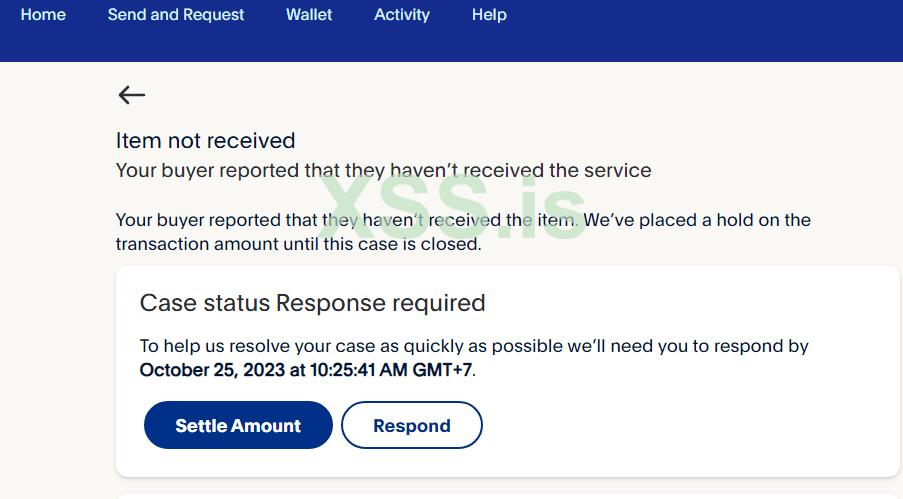Click the October 25, 2023 deadline text

tap(270, 371)
